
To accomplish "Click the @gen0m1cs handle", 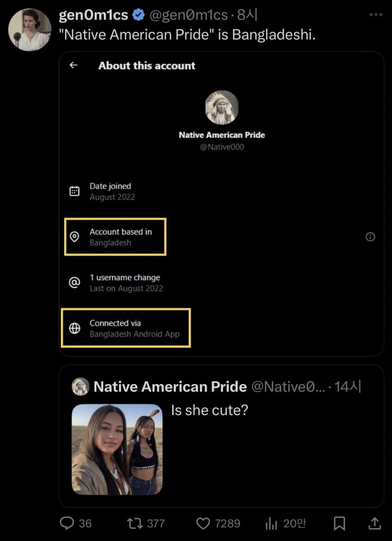I will point(189,15).
